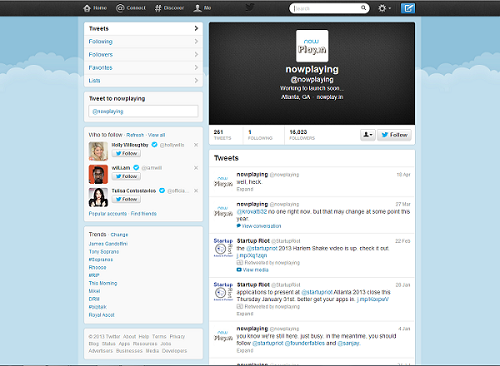Screen dimensions: 500x366
Task: Open the Privacy footer link
Action: pos(177,337)
